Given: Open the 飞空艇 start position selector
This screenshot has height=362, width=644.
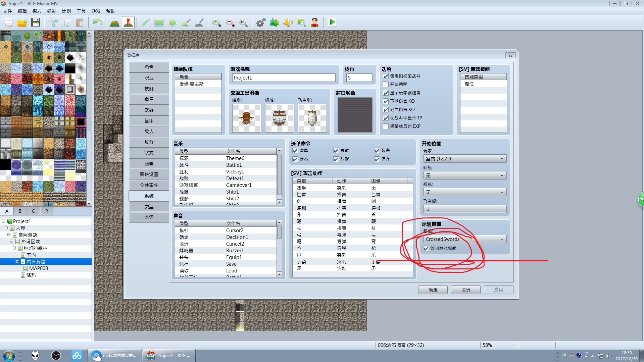Looking at the screenshot, I should (x=465, y=209).
